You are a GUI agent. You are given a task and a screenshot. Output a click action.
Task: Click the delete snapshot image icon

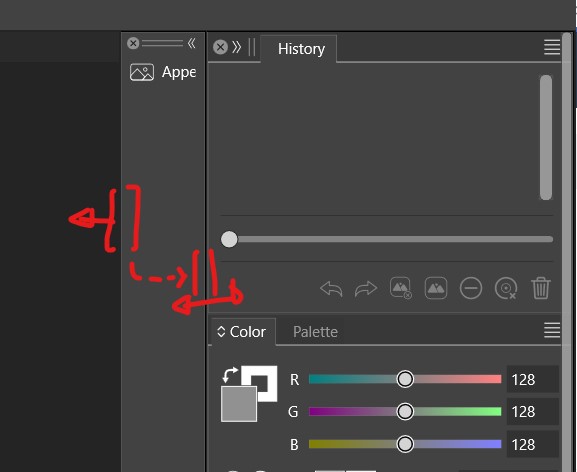click(400, 288)
